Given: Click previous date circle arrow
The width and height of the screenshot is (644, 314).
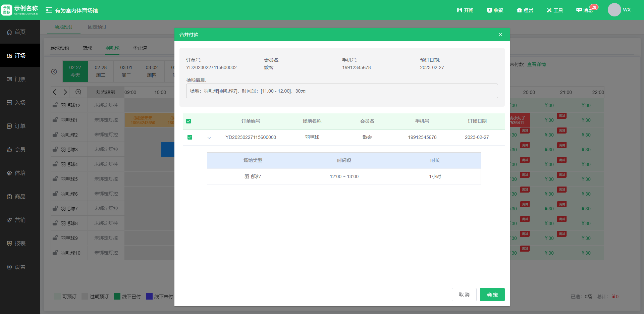Looking at the screenshot, I should pyautogui.click(x=54, y=72).
